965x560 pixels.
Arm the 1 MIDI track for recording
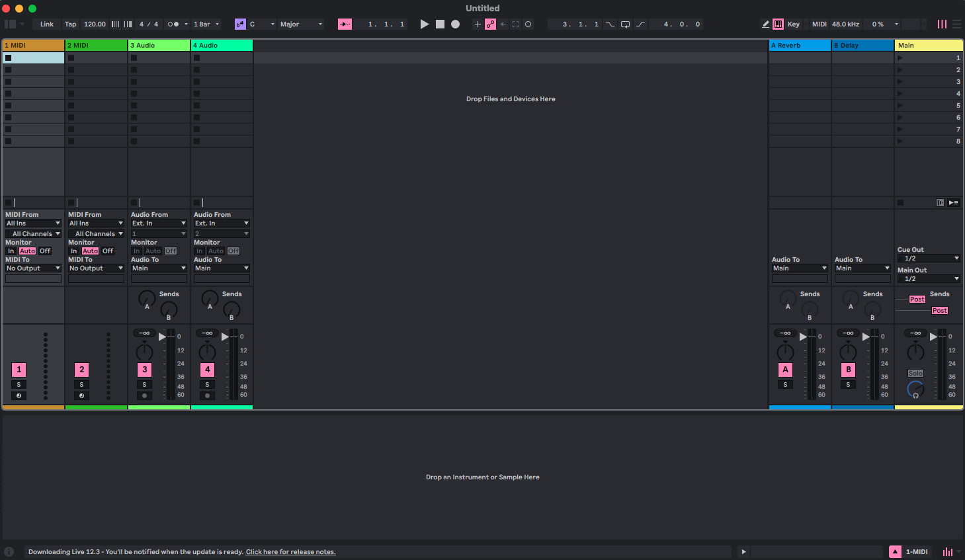(19, 395)
